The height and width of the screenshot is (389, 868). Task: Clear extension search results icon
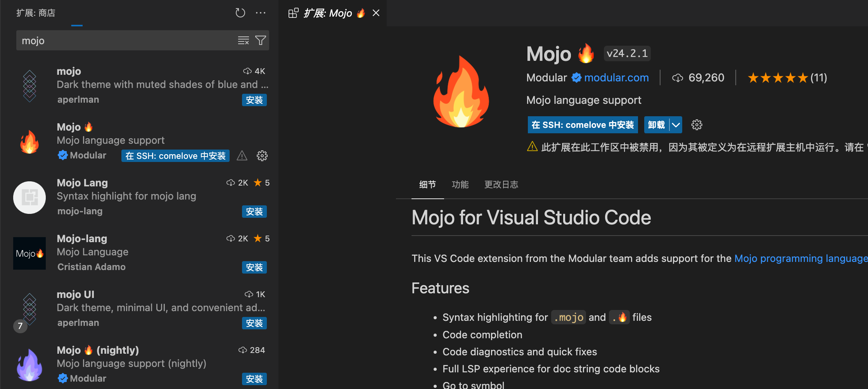[243, 40]
